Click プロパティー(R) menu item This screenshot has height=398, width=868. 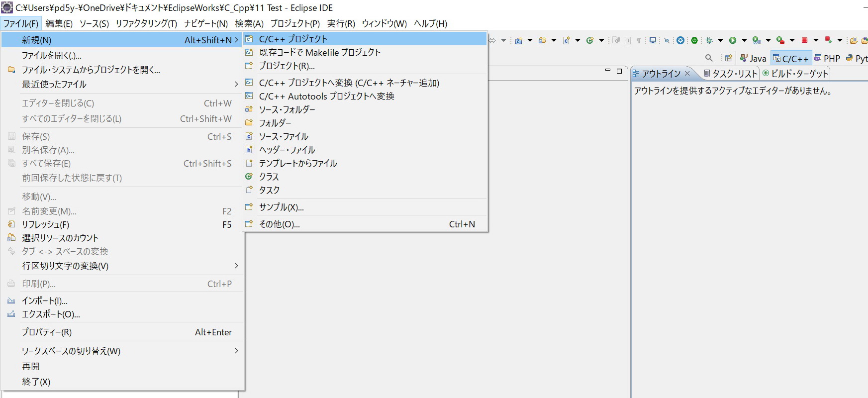pyautogui.click(x=123, y=332)
